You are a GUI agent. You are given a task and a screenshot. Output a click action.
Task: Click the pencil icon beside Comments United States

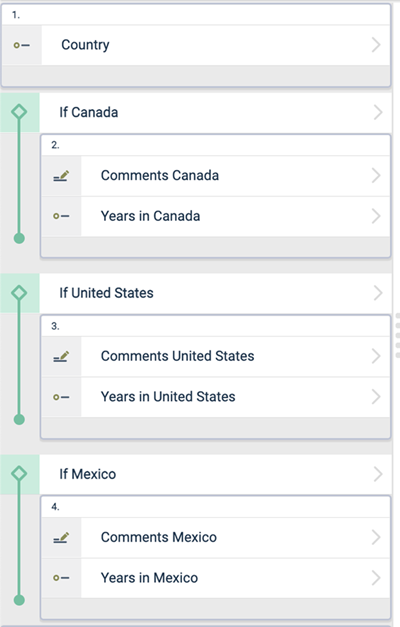point(61,356)
